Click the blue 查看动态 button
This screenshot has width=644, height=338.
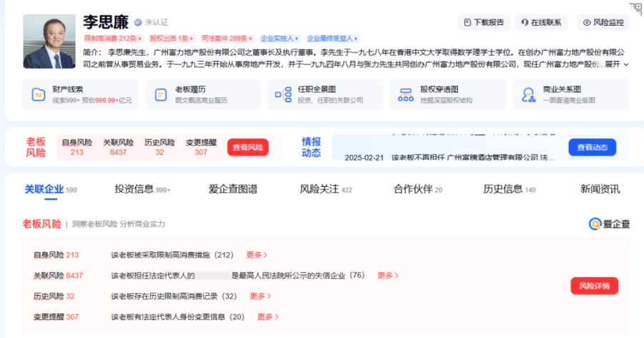(592, 148)
